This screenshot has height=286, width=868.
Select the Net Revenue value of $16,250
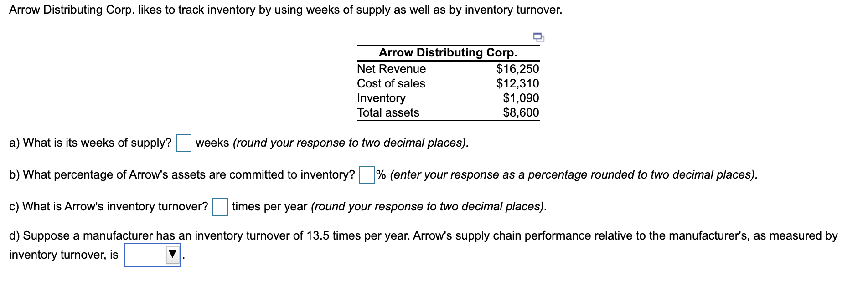(517, 69)
